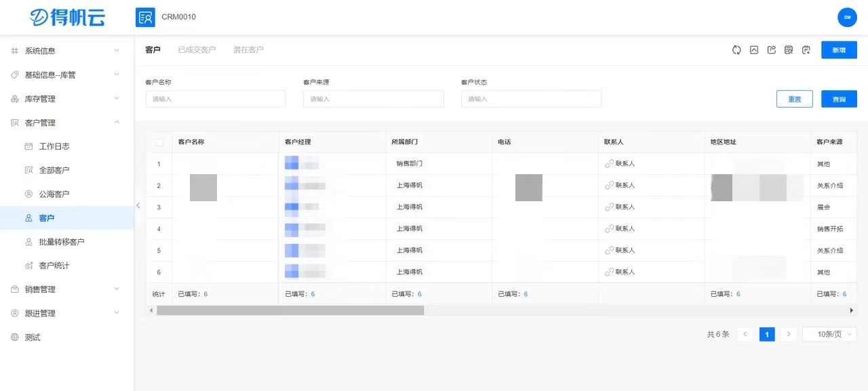868x391 pixels.
Task: Click the clipboard-add icon in the toolbar
Action: (x=806, y=49)
